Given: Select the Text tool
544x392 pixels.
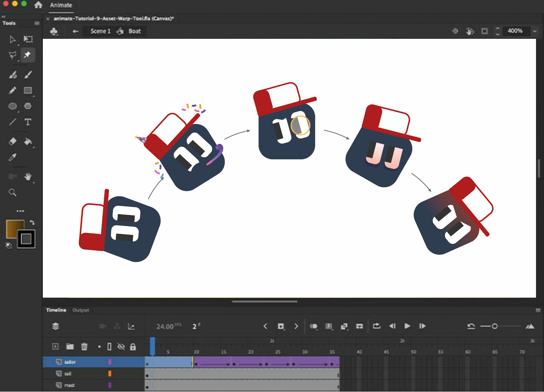Looking at the screenshot, I should coord(28,122).
